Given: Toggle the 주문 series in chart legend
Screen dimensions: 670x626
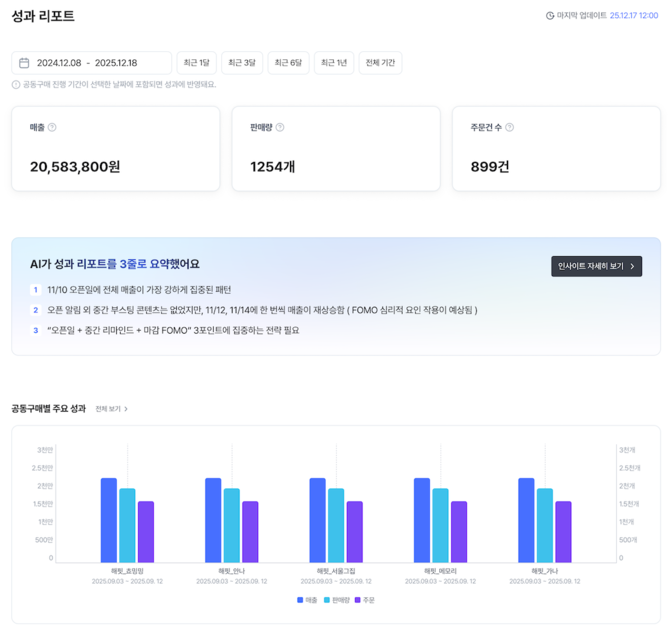Looking at the screenshot, I should tap(364, 600).
